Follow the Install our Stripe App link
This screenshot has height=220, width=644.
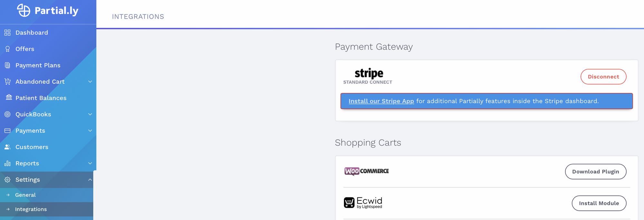pyautogui.click(x=381, y=101)
